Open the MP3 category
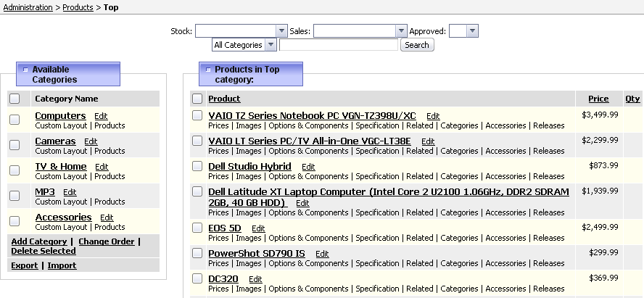This screenshot has width=644, height=298. pyautogui.click(x=45, y=192)
